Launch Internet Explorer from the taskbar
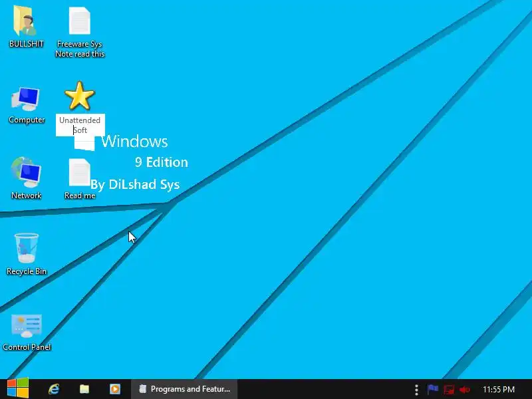532x399 pixels. (x=54, y=389)
